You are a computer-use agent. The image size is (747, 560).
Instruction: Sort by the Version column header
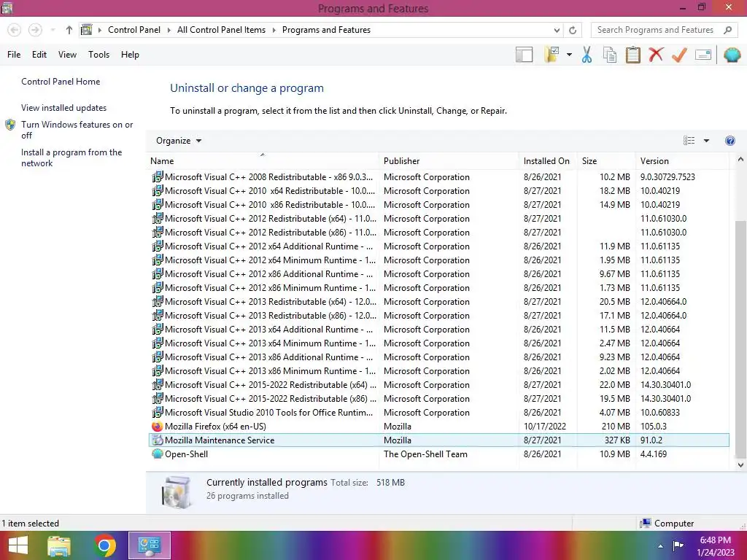pos(682,161)
